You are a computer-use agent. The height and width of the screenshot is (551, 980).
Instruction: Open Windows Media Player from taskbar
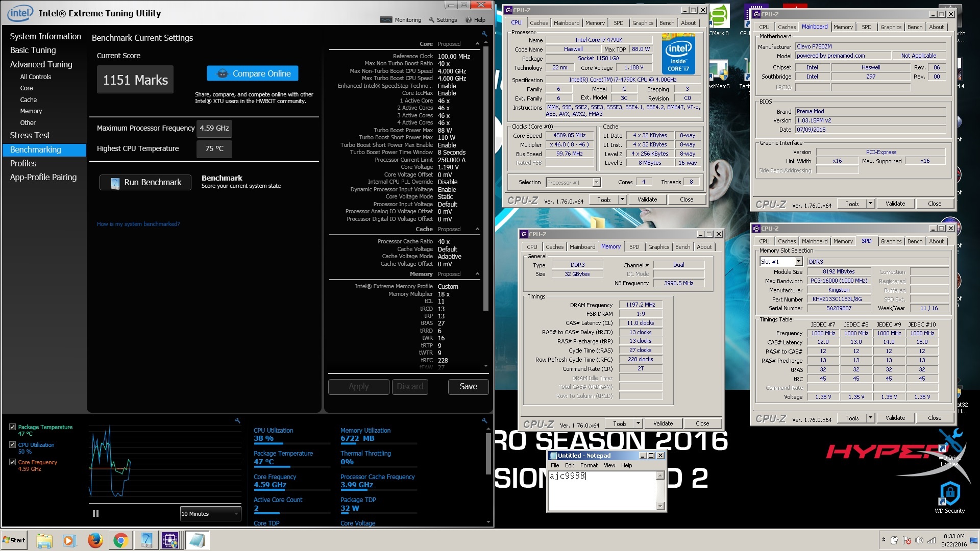69,540
